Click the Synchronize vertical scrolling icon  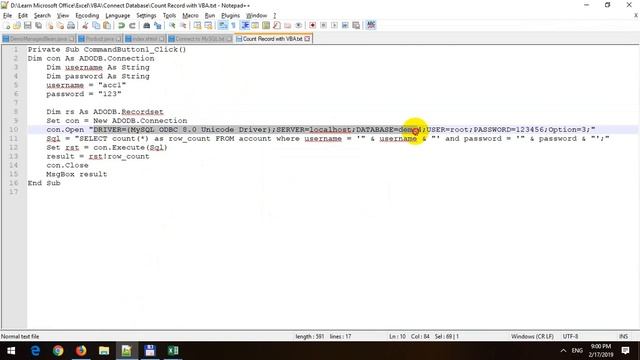(198, 25)
